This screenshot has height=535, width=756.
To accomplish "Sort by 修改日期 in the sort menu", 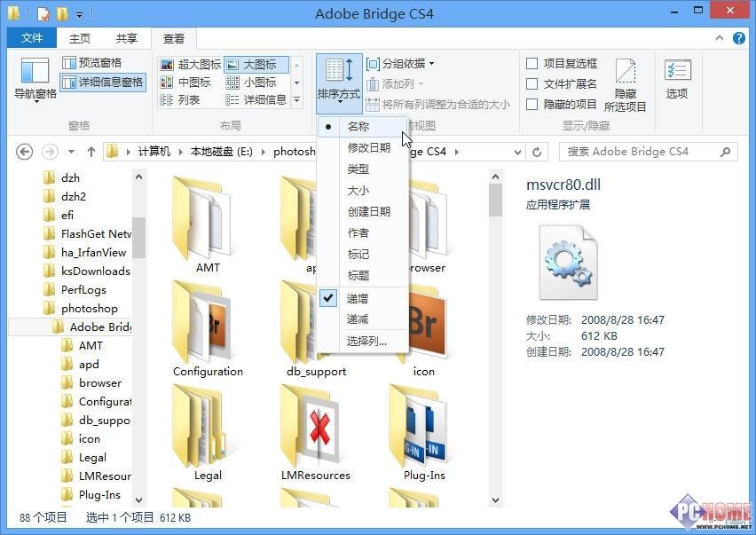I will pos(368,147).
